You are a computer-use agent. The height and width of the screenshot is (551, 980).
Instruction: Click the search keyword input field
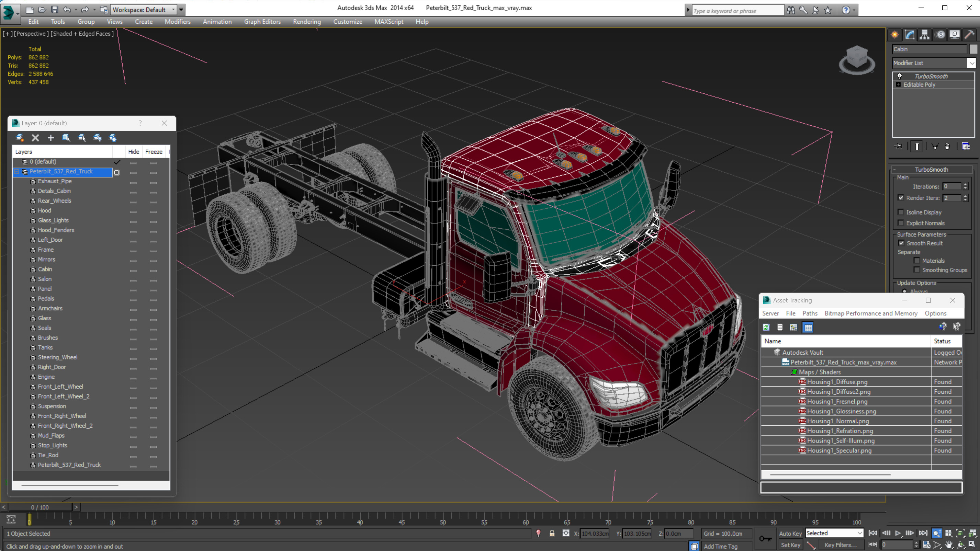[738, 11]
